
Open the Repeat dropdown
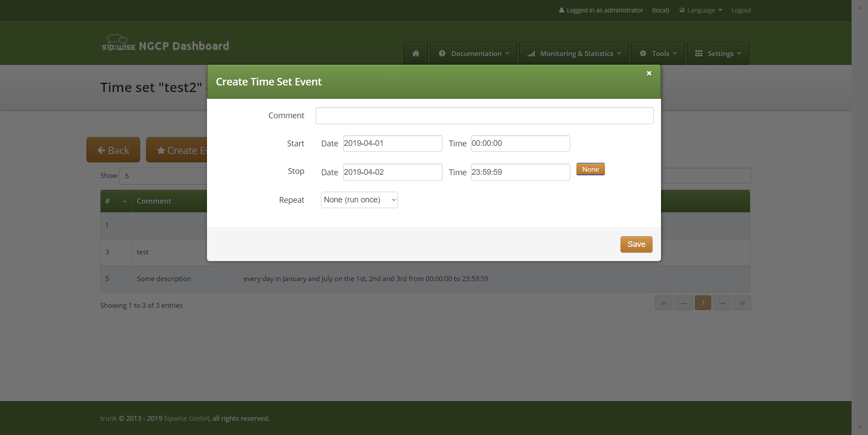point(359,200)
